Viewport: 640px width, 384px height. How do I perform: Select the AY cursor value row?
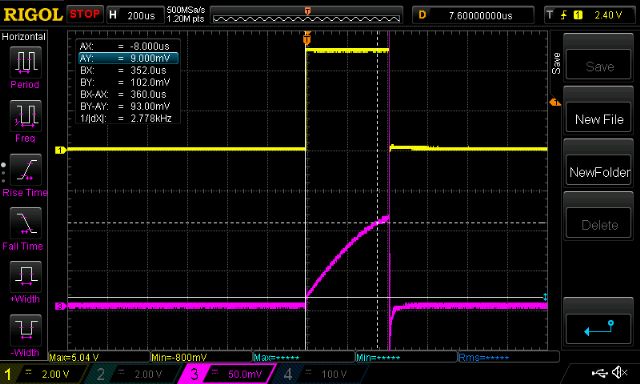click(x=128, y=58)
